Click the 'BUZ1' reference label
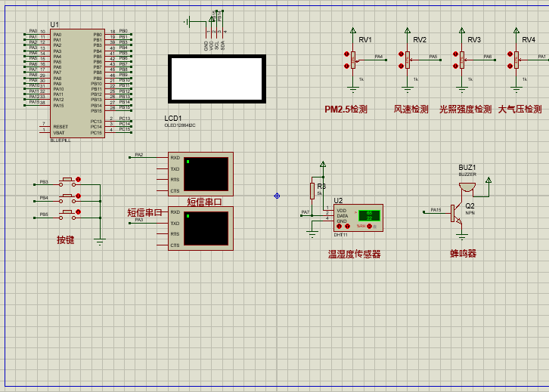The height and width of the screenshot is (392, 549). (467, 168)
